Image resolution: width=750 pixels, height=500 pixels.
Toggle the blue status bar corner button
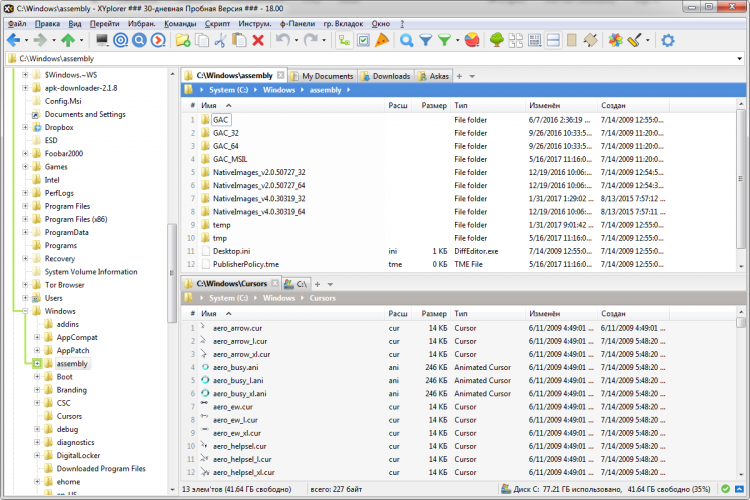(x=739, y=489)
